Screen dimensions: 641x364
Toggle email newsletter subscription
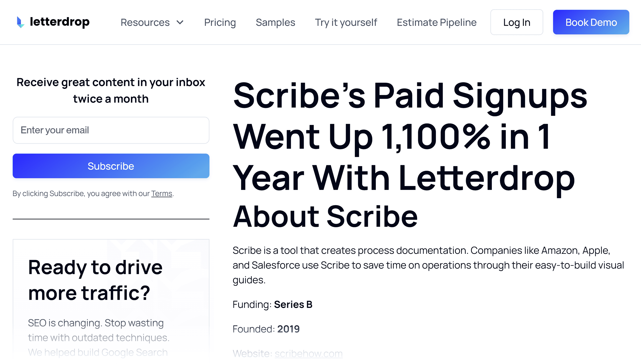[x=111, y=166]
